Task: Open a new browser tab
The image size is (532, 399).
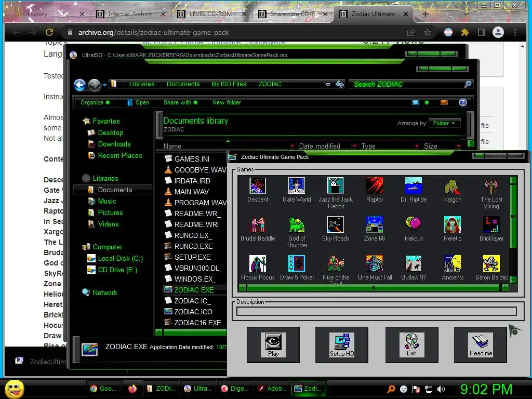Action: point(425,14)
